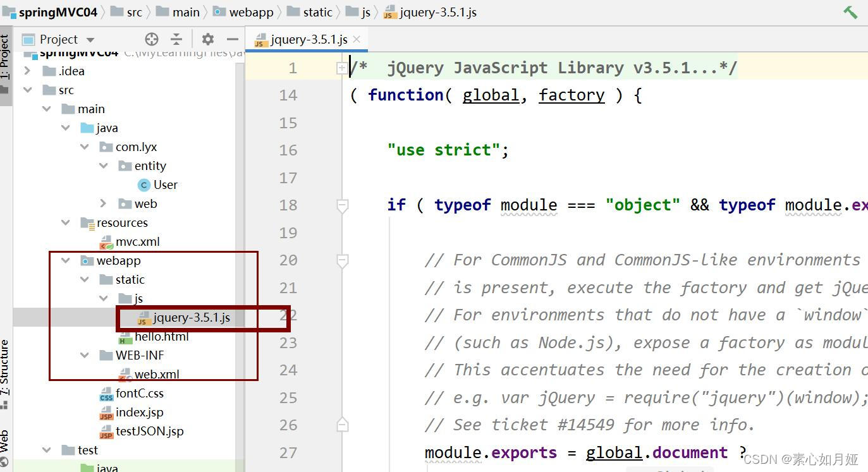Collapse the webapp folder arrow
This screenshot has width=868, height=472.
pos(66,260)
